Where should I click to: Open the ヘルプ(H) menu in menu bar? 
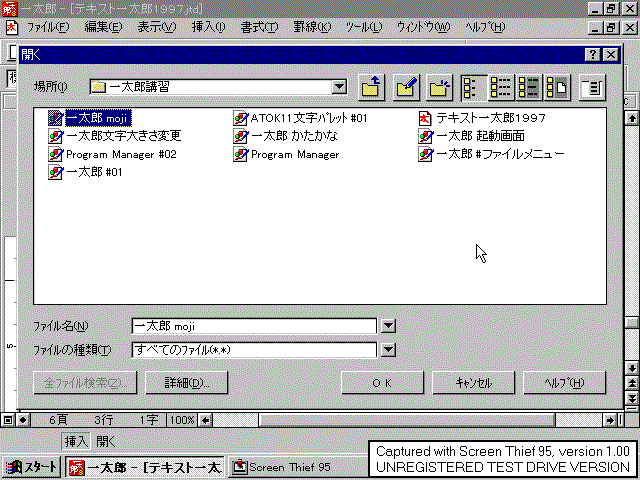(485, 27)
